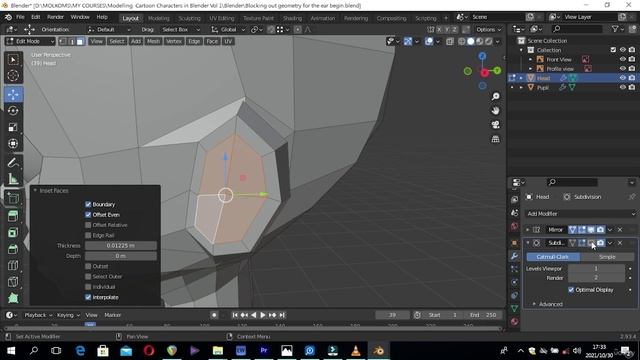
Task: Open the Modifier properties wrench tab
Action: coord(514,256)
